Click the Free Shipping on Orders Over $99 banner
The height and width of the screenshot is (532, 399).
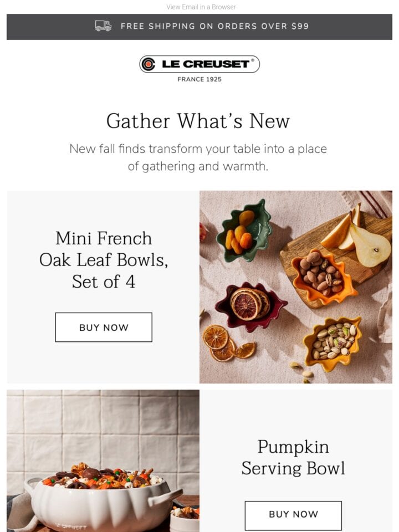point(199,27)
